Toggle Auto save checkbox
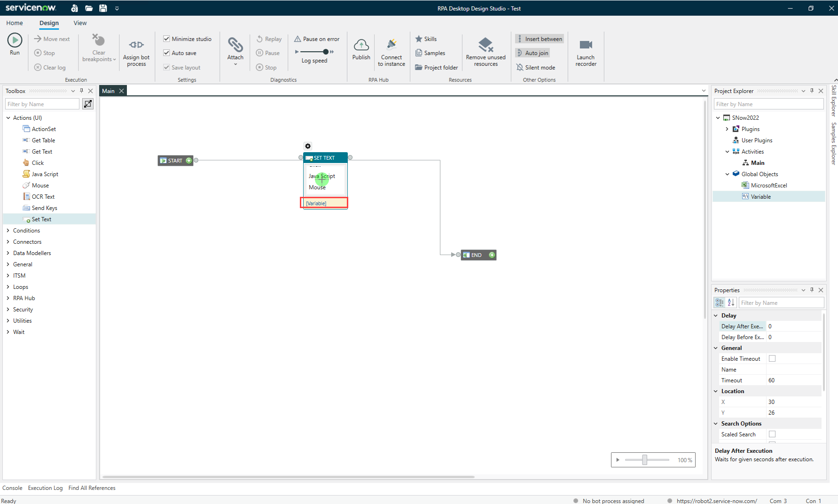This screenshot has width=838, height=504. pyautogui.click(x=166, y=53)
